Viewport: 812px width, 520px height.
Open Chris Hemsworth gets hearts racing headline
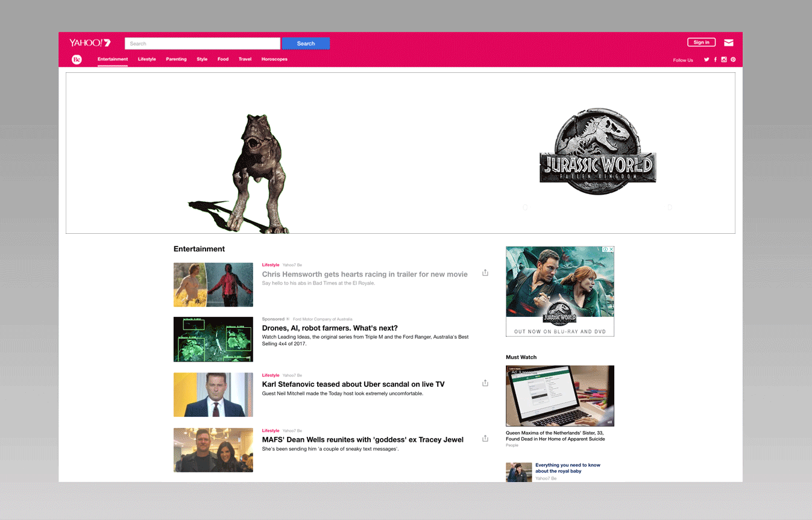pyautogui.click(x=365, y=274)
